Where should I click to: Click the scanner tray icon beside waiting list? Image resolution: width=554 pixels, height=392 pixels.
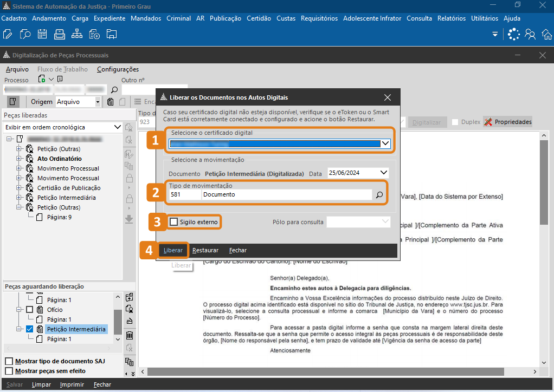click(x=130, y=321)
